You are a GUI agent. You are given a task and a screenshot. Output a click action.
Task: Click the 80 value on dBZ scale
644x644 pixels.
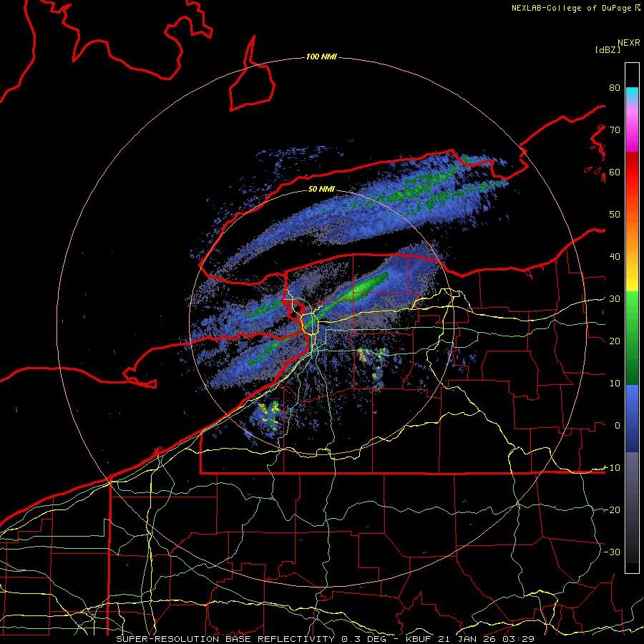[615, 88]
